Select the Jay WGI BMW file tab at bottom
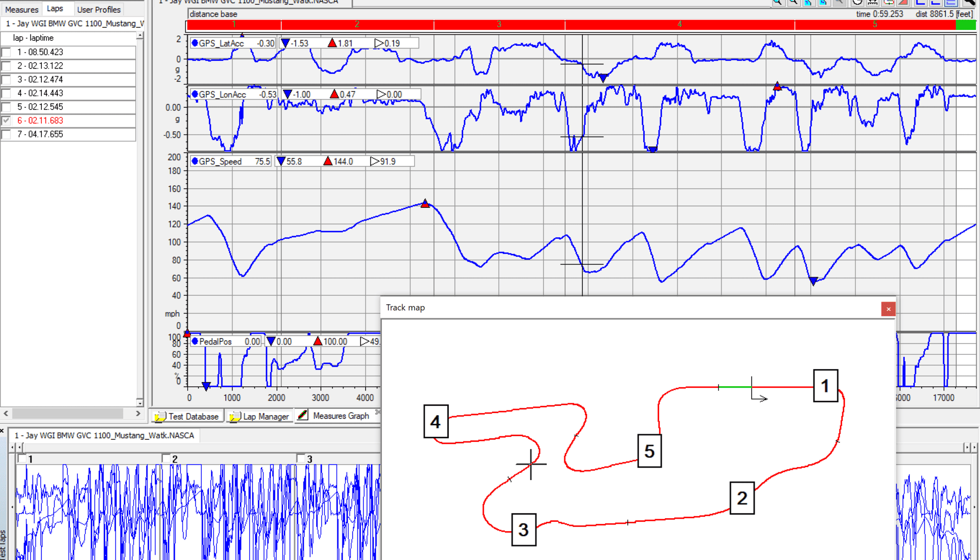 click(x=104, y=436)
